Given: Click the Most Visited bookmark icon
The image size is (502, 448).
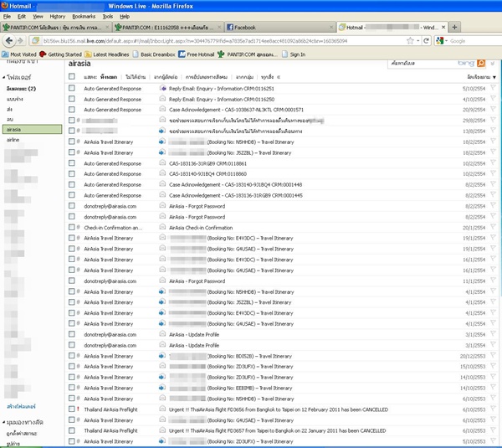Looking at the screenshot, I should [x=5, y=54].
